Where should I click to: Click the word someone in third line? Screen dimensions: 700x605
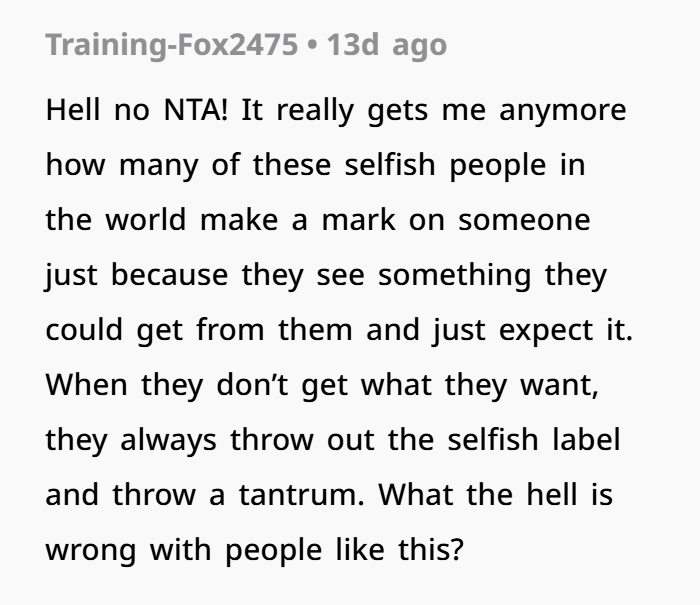point(524,221)
